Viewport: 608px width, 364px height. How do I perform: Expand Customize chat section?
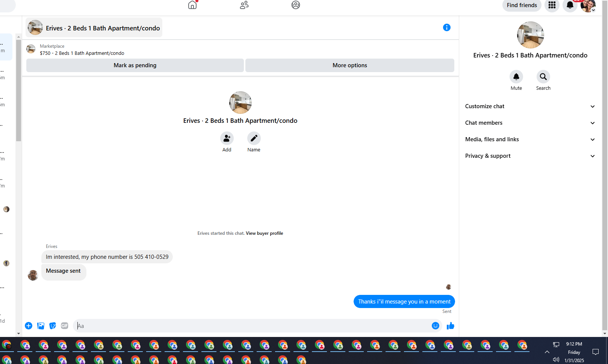point(530,106)
